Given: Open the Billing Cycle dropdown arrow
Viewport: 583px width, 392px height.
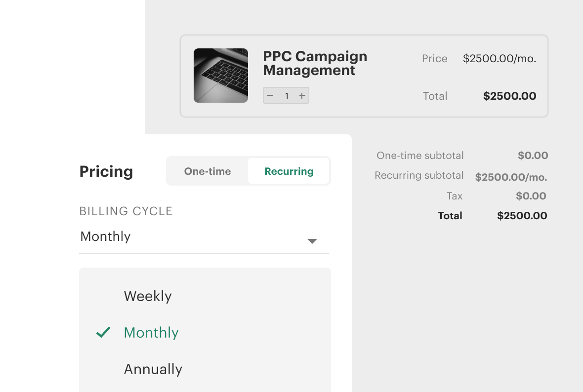Looking at the screenshot, I should pos(312,241).
